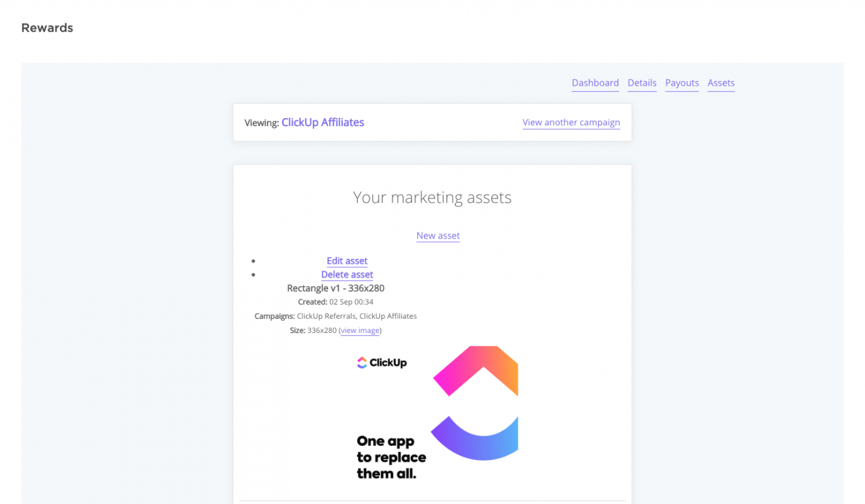Screen dimensions: 865x504
Task: Click the 'One app to replace them all' tagline
Action: pyautogui.click(x=391, y=458)
